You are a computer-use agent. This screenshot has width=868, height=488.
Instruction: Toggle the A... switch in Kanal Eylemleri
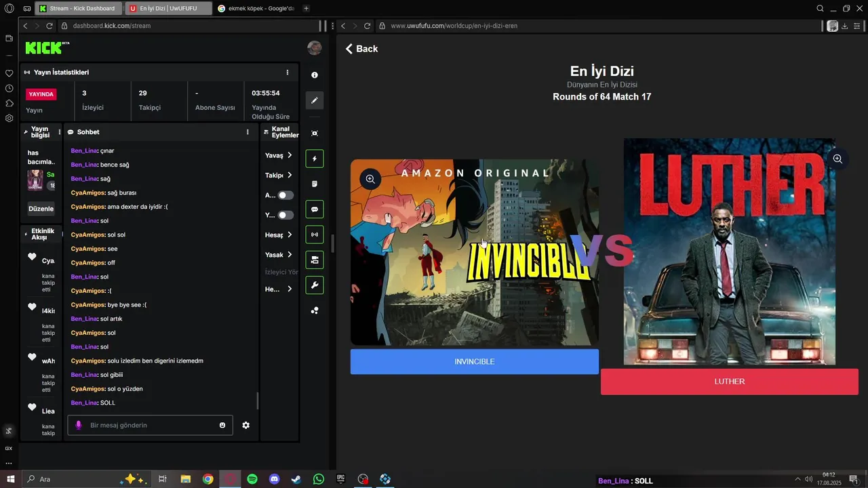pos(286,195)
